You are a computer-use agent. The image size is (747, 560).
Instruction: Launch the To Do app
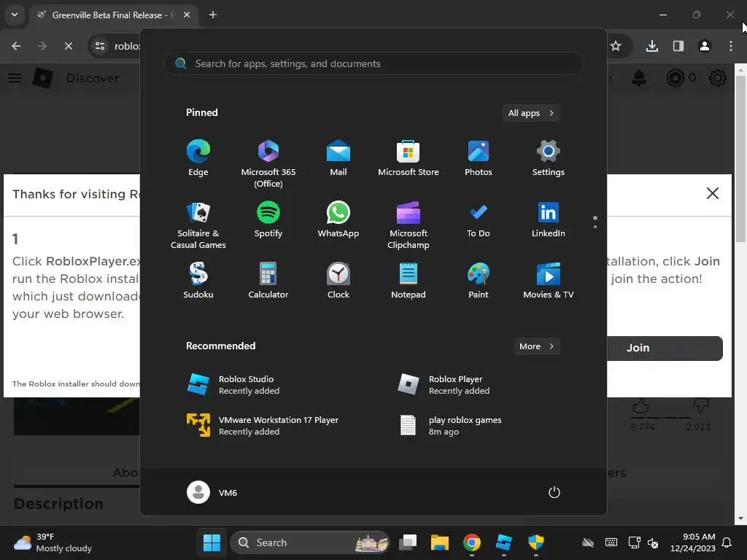point(479,219)
